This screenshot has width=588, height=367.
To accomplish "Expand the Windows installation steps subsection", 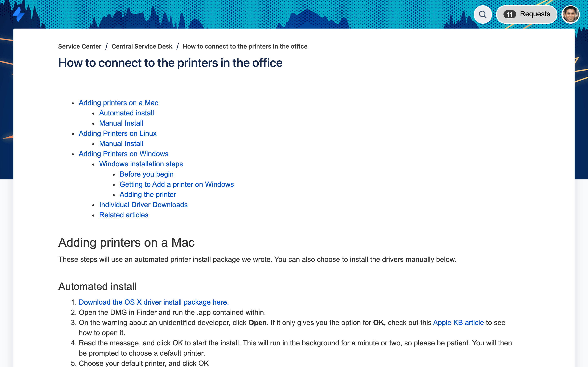I will click(x=140, y=164).
